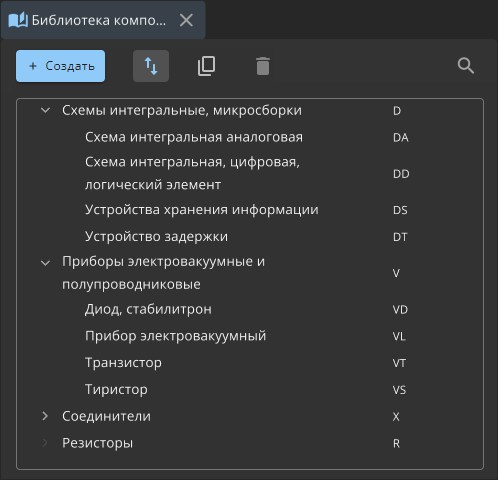This screenshot has width=498, height=480.
Task: Open search with the magnifier icon
Action: pos(466,66)
